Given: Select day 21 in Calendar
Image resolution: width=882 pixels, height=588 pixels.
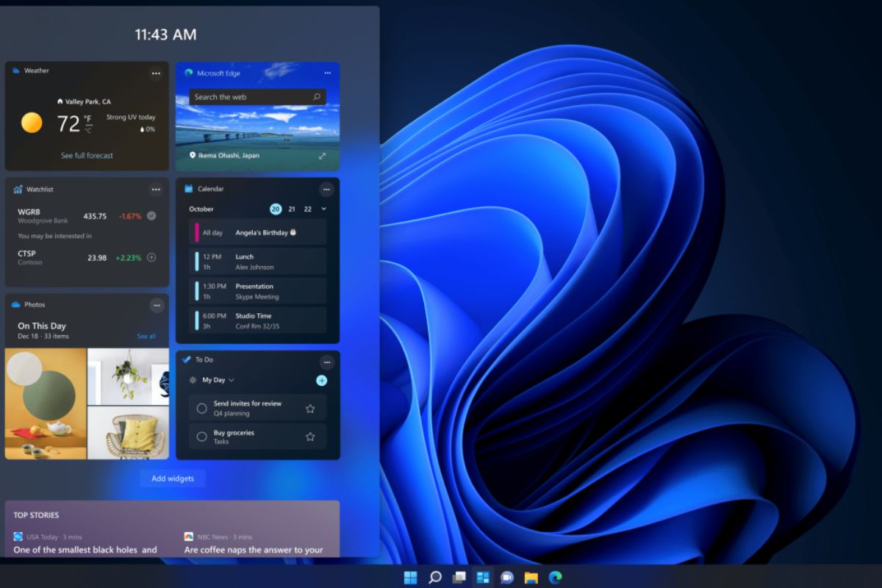Looking at the screenshot, I should pos(292,209).
